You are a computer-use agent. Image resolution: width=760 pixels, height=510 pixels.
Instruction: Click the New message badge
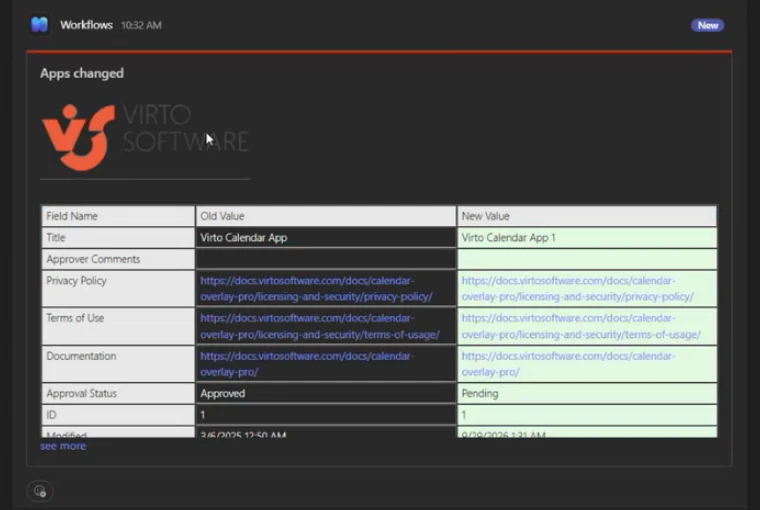click(707, 25)
